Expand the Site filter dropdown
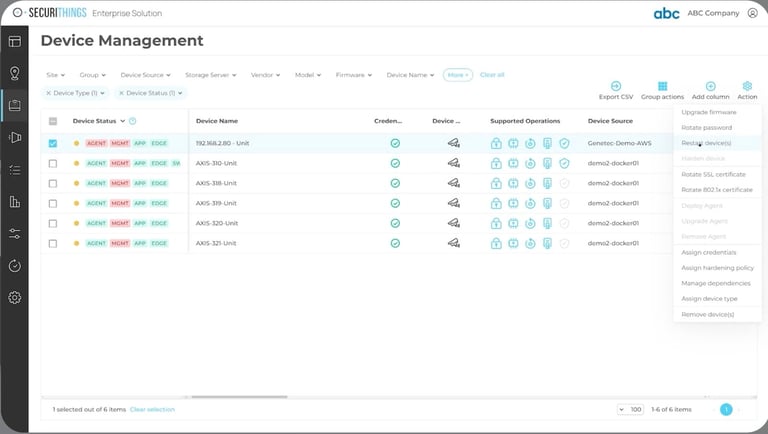 click(x=55, y=75)
